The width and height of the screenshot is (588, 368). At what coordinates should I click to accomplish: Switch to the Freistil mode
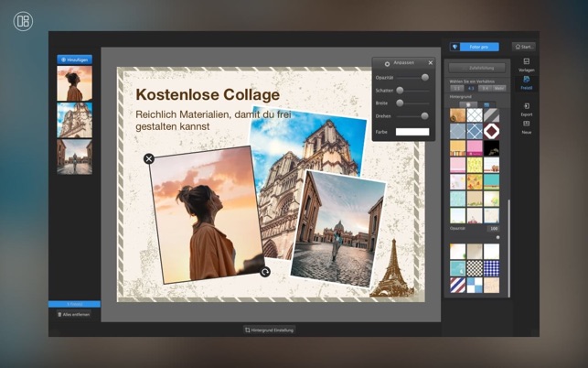(x=527, y=82)
